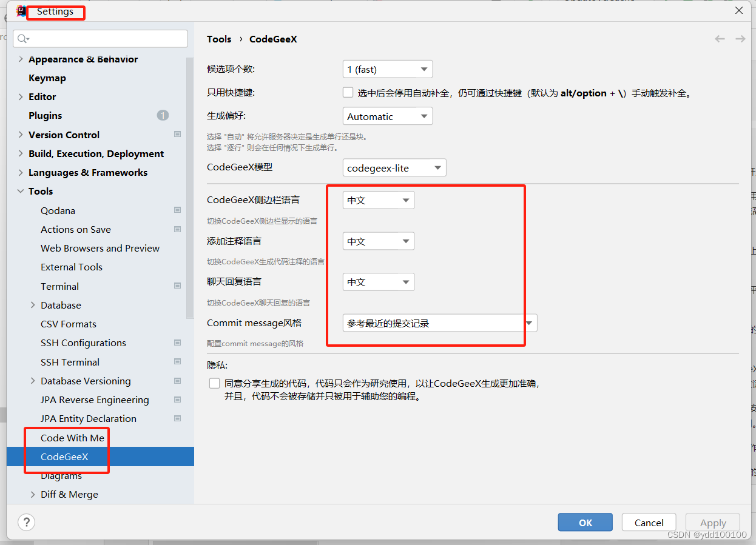
Task: Click the Tools breadcrumb link
Action: coord(219,39)
